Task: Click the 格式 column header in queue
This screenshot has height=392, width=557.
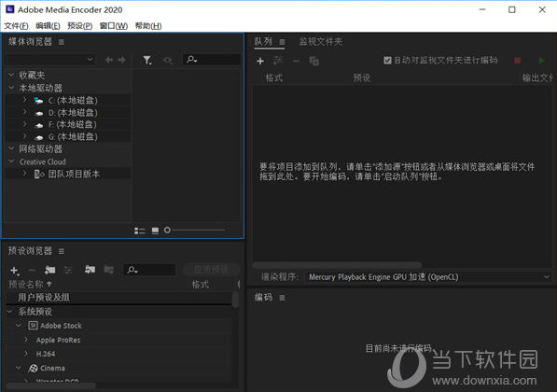Action: click(274, 77)
